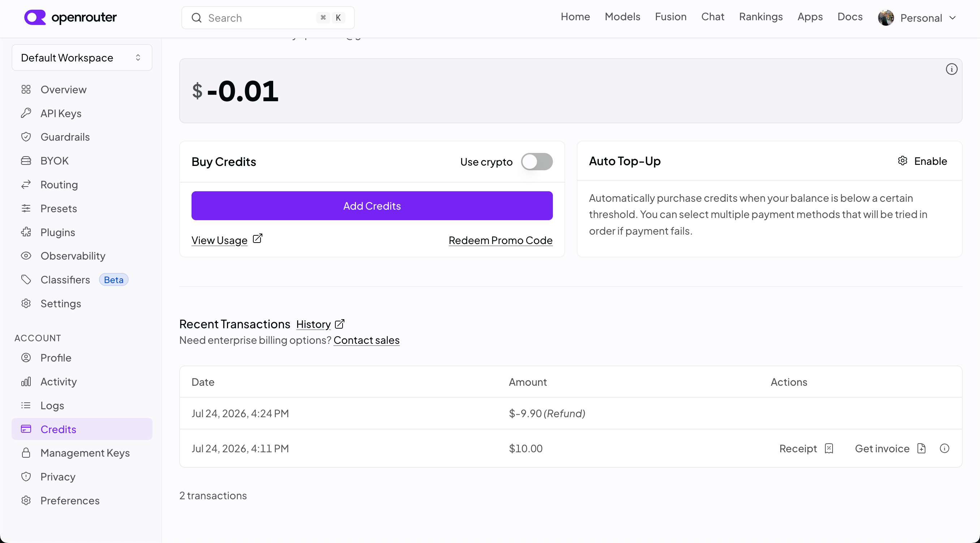Open the Overview grid icon
980x543 pixels.
coord(26,89)
